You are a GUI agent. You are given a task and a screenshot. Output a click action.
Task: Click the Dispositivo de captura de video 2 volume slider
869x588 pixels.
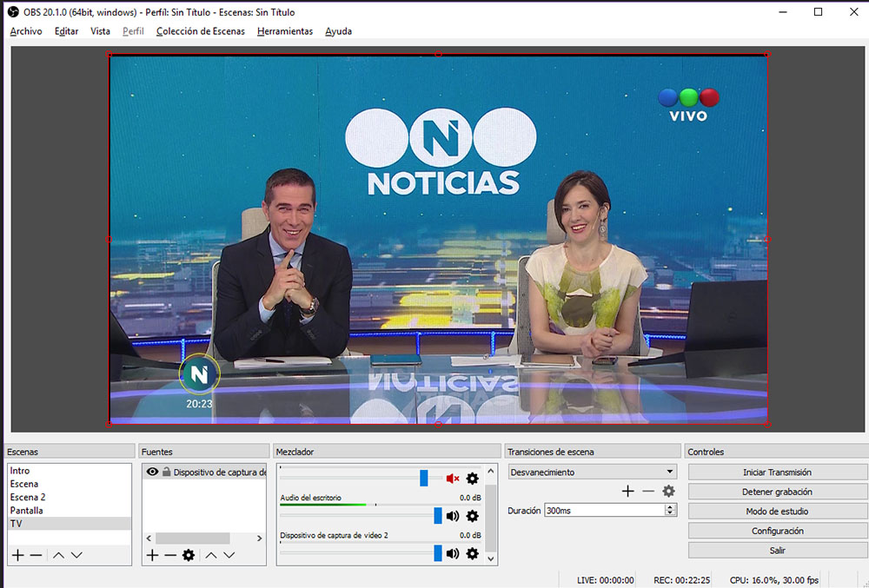tap(438, 553)
